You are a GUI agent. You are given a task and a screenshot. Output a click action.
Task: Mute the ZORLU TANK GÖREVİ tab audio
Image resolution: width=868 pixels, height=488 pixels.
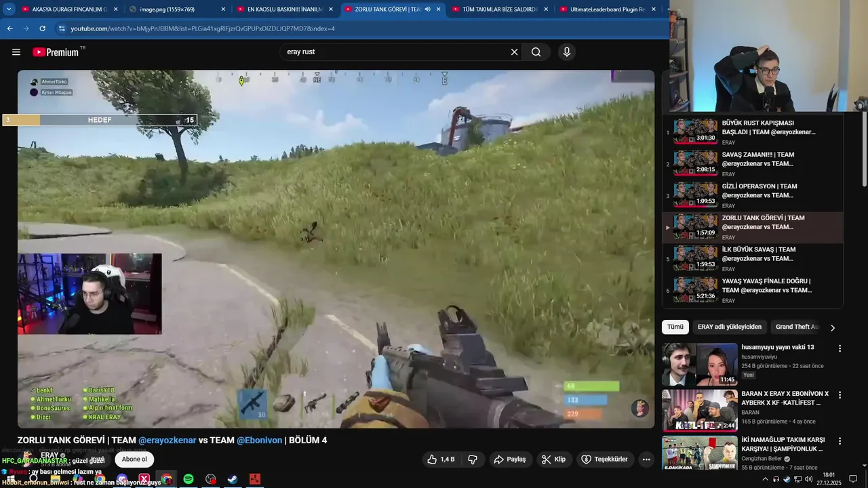point(427,9)
